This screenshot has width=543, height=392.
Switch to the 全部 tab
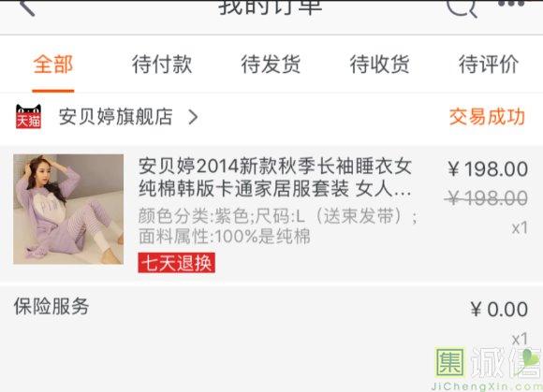(x=53, y=64)
